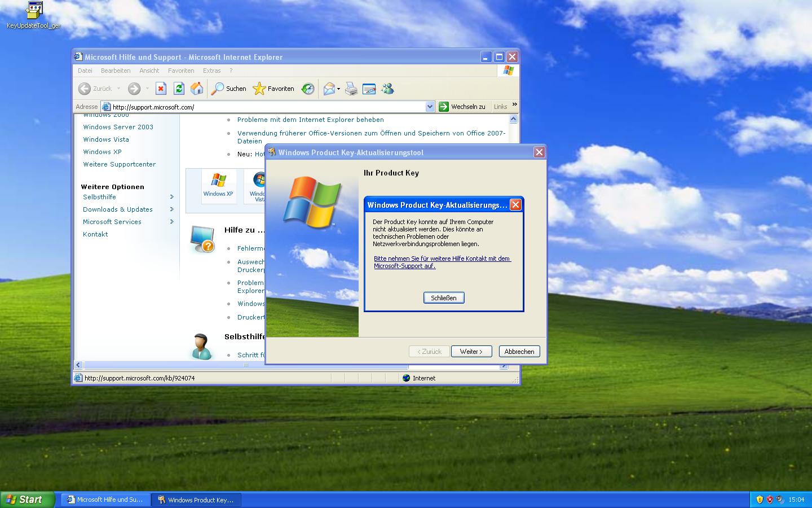Image resolution: width=812 pixels, height=508 pixels.
Task: Click the Schließen button in dialog
Action: [444, 298]
